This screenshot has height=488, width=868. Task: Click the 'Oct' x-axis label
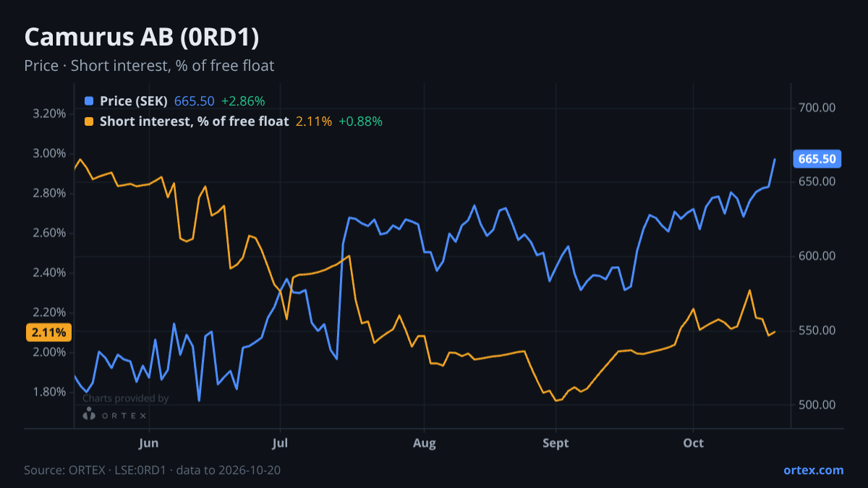[x=694, y=443]
